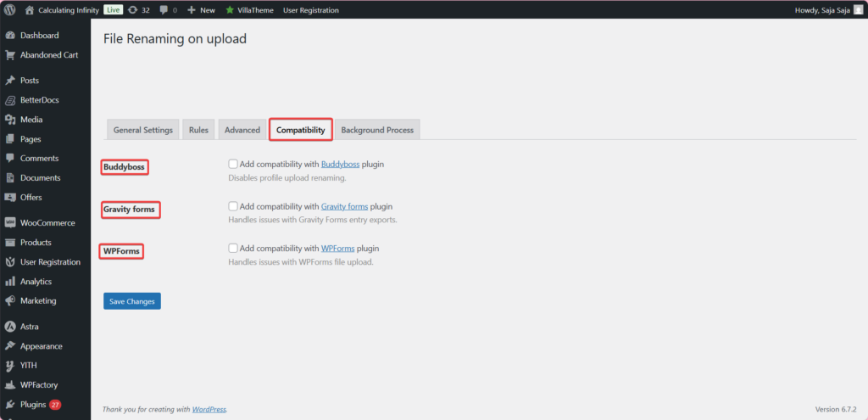Click the user avatar beside Saja Saja
Viewport: 868px width, 420px height.
pos(858,10)
